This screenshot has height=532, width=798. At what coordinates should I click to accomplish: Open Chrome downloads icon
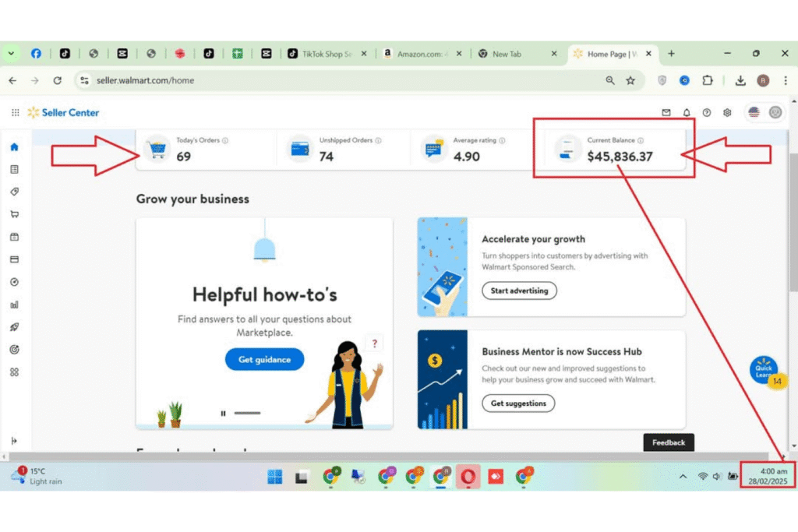point(740,80)
